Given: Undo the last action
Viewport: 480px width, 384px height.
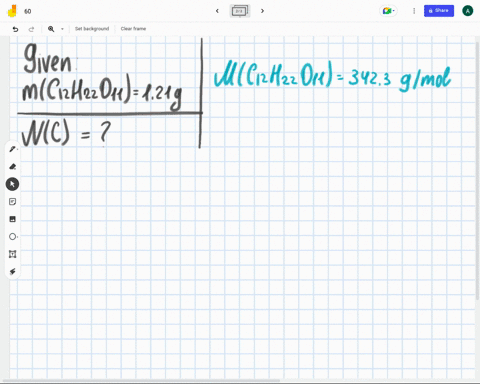Looking at the screenshot, I should 15,29.
